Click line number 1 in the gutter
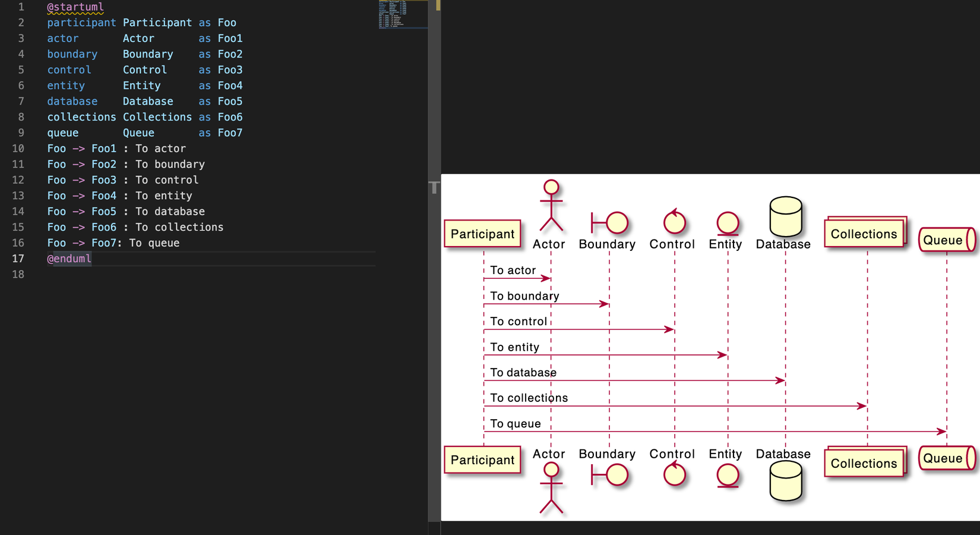The width and height of the screenshot is (980, 535). [x=21, y=7]
